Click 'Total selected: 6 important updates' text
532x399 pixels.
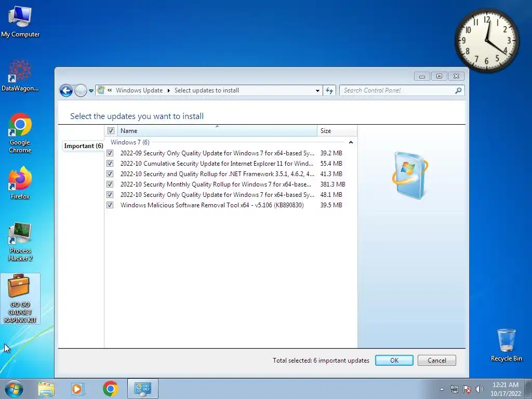(x=321, y=361)
